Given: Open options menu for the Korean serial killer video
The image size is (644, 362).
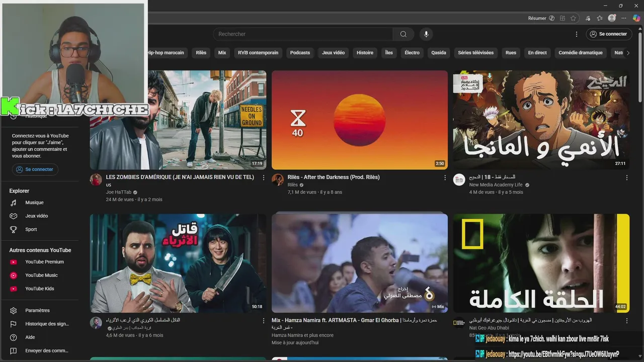Looking at the screenshot, I should click(264, 320).
